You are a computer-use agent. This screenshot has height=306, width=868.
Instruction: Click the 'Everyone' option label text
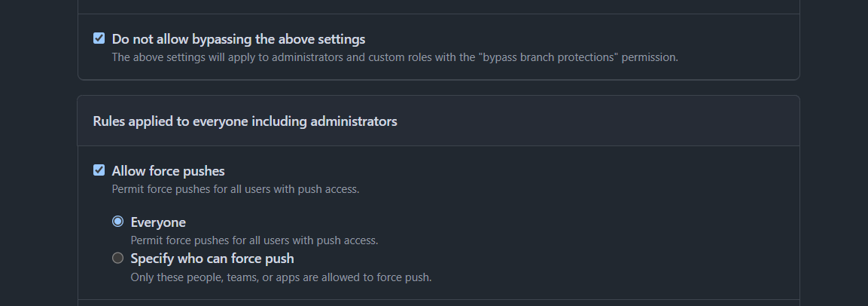coord(158,222)
